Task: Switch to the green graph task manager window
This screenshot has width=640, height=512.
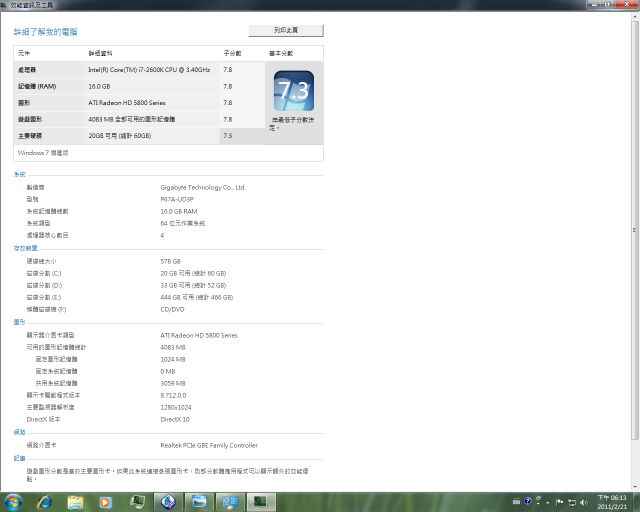Action: (x=261, y=502)
